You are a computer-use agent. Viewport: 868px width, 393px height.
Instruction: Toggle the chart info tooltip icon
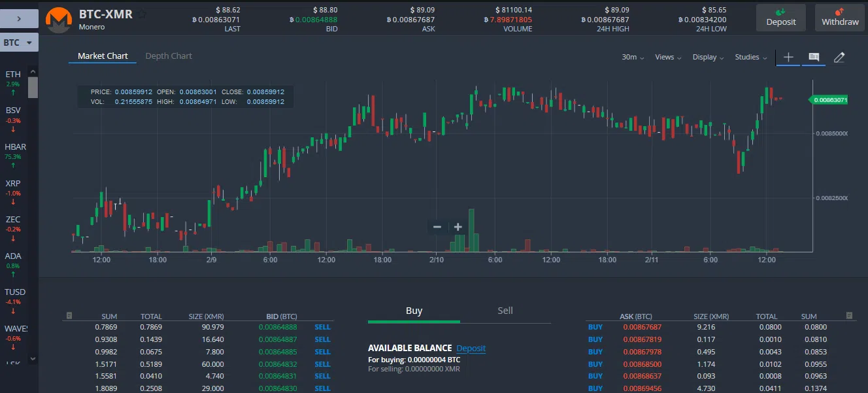pos(814,58)
